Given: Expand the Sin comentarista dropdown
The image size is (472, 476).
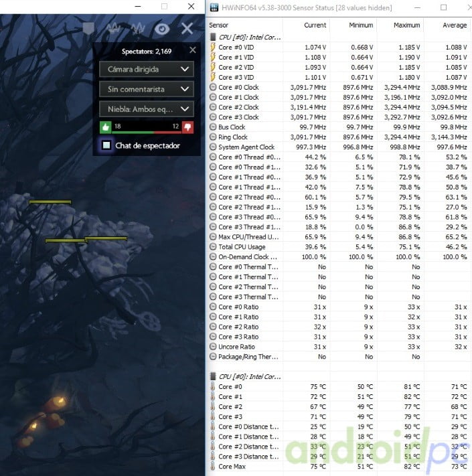Looking at the screenshot, I should click(x=147, y=89).
